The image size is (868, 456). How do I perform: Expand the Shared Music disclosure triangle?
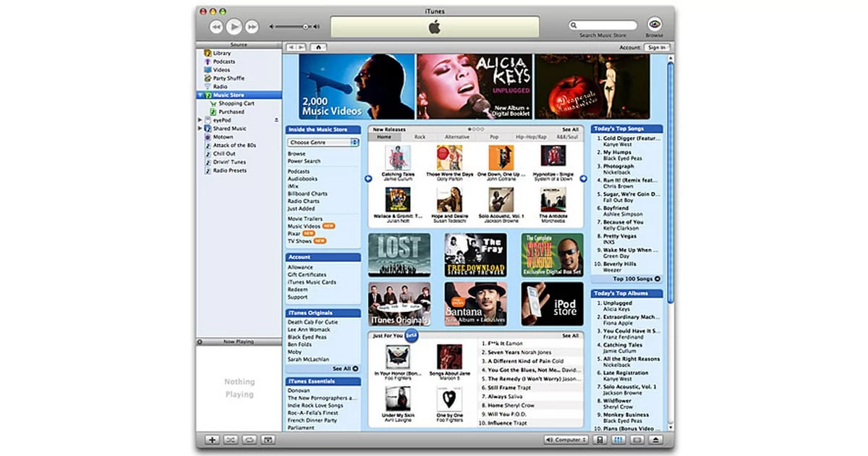point(200,129)
